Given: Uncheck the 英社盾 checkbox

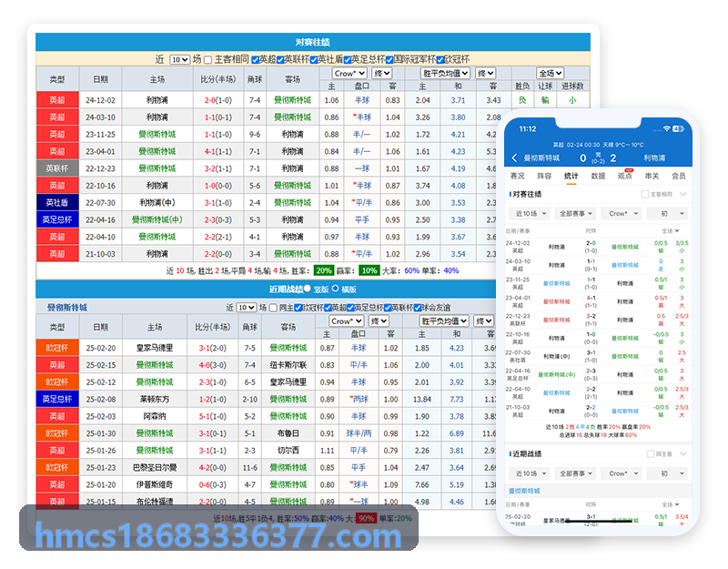Looking at the screenshot, I should (x=313, y=59).
